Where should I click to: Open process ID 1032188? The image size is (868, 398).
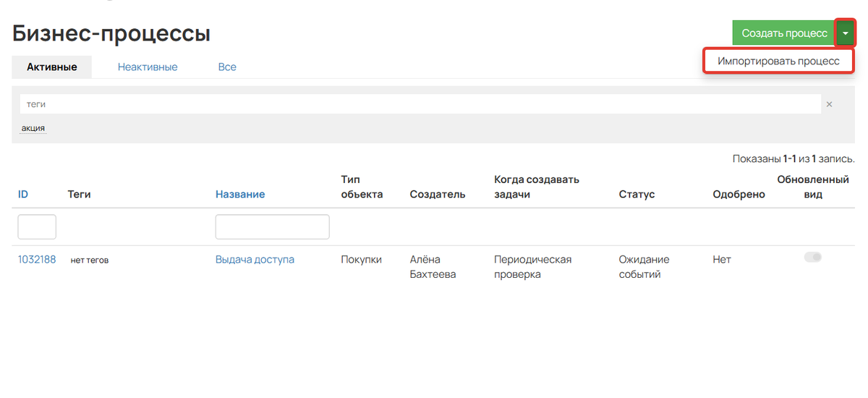(x=37, y=259)
